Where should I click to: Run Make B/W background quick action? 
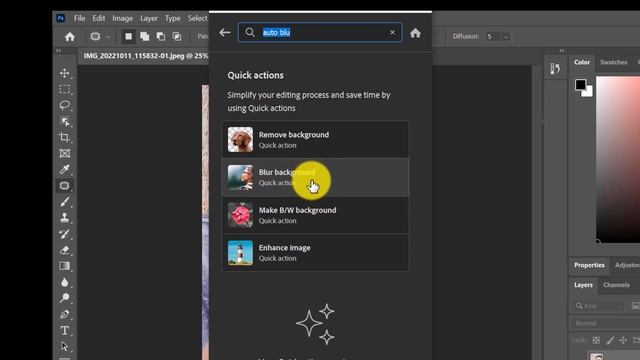[315, 215]
